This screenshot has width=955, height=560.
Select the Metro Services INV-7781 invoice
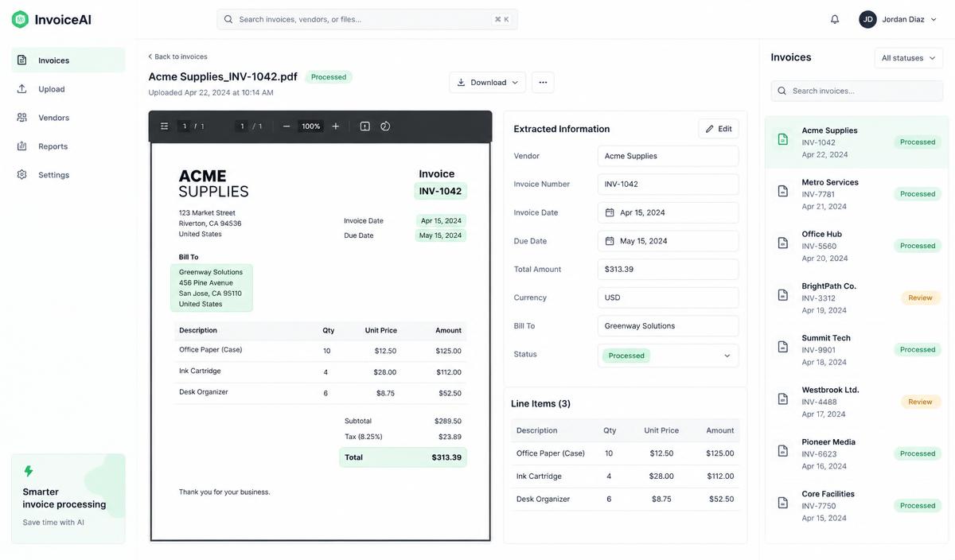(857, 194)
